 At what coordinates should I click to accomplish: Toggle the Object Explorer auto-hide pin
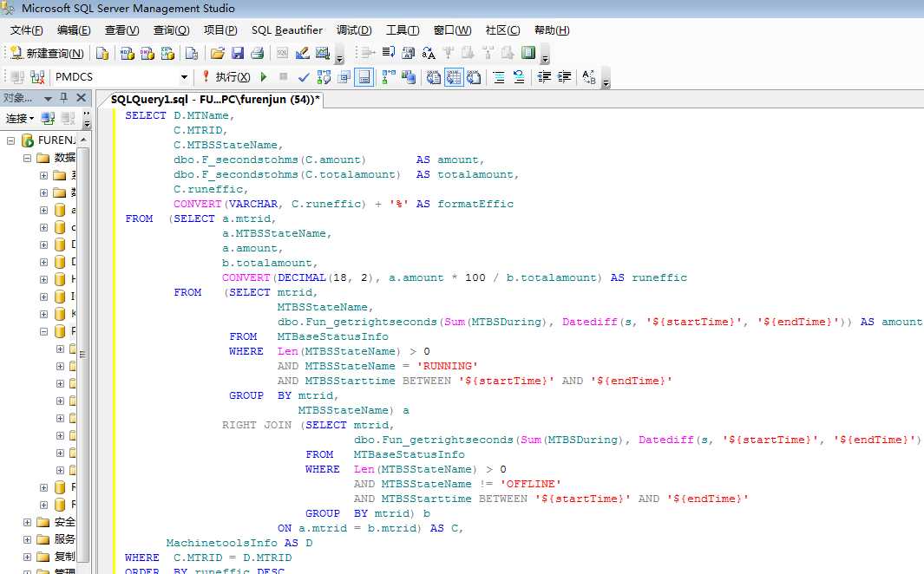[x=63, y=98]
